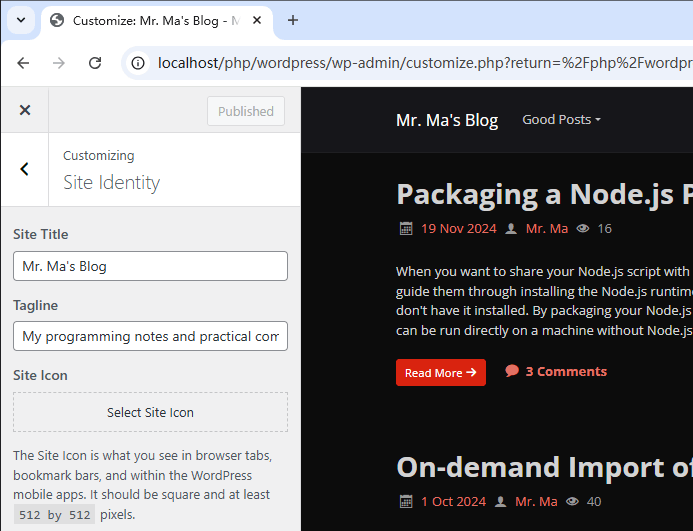Click the Published button
The width and height of the screenshot is (693, 531).
(x=246, y=111)
